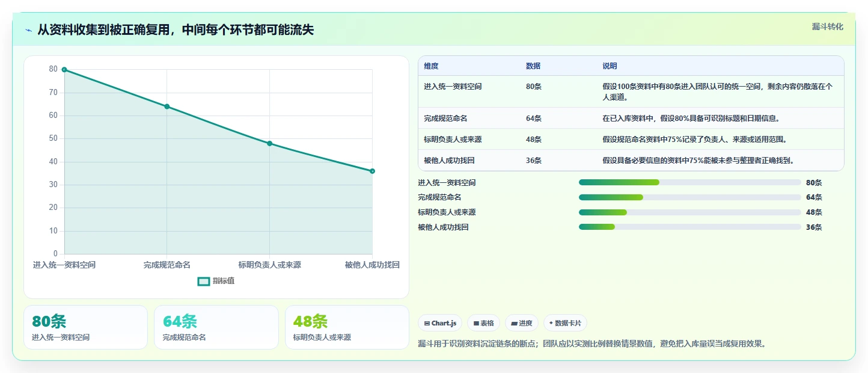
Task: Click the table cell 标明负责人或来源
Action: [453, 140]
